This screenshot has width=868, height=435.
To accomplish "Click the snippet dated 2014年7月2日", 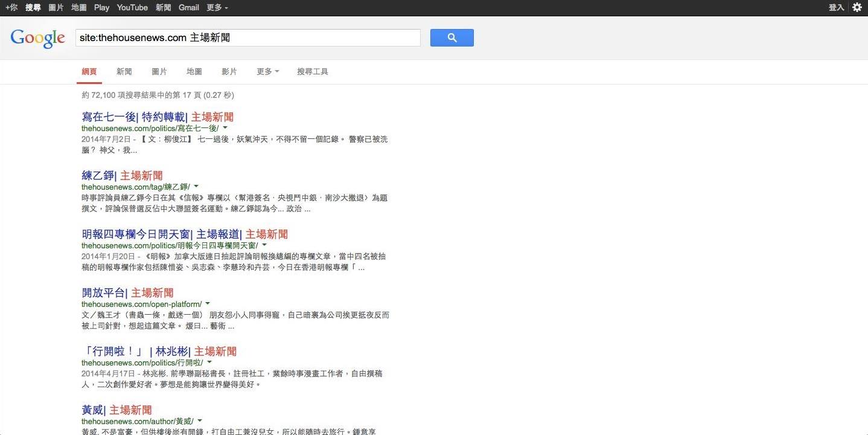I will [x=235, y=144].
